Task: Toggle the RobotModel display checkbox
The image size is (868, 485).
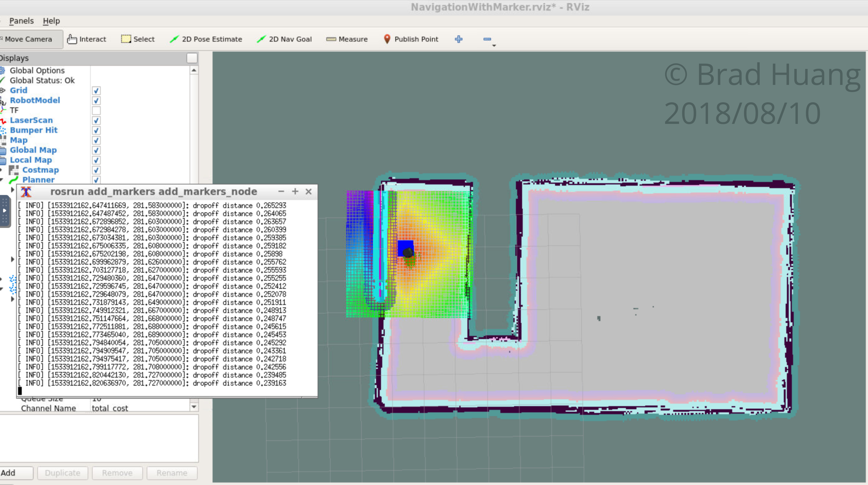Action: pos(96,100)
